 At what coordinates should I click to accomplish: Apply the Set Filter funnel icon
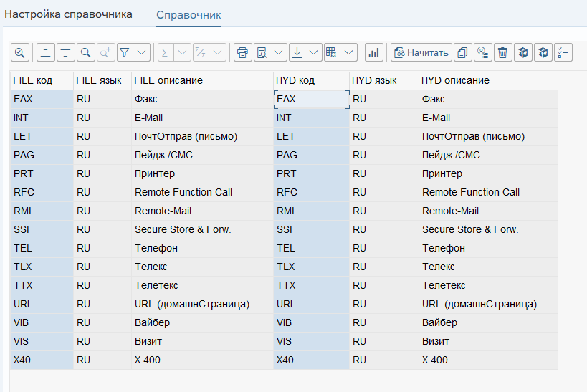[x=125, y=52]
